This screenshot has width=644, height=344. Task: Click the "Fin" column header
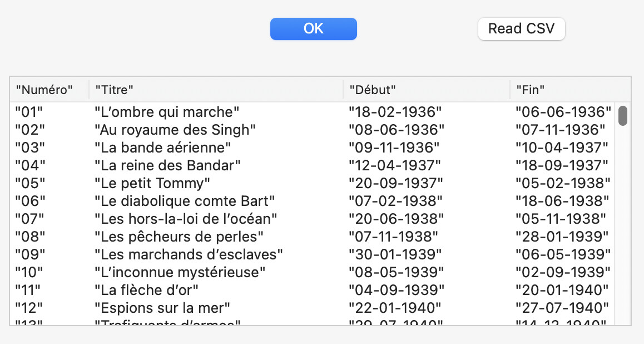click(x=530, y=89)
